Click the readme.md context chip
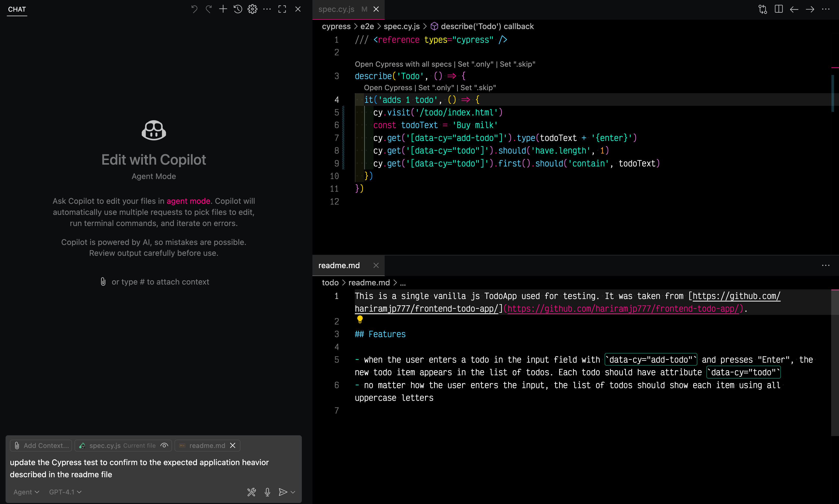The height and width of the screenshot is (504, 839). (207, 446)
